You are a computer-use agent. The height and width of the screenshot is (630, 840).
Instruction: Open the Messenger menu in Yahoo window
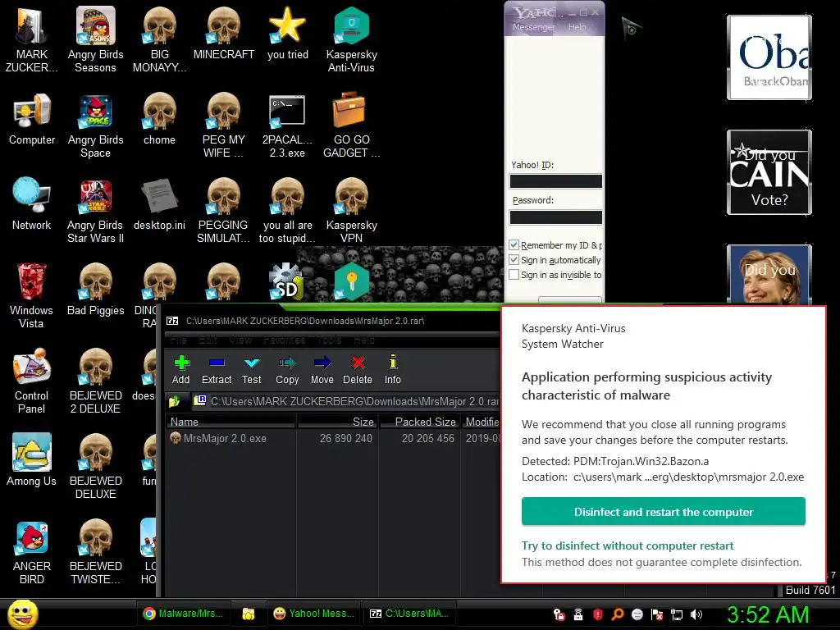(533, 27)
